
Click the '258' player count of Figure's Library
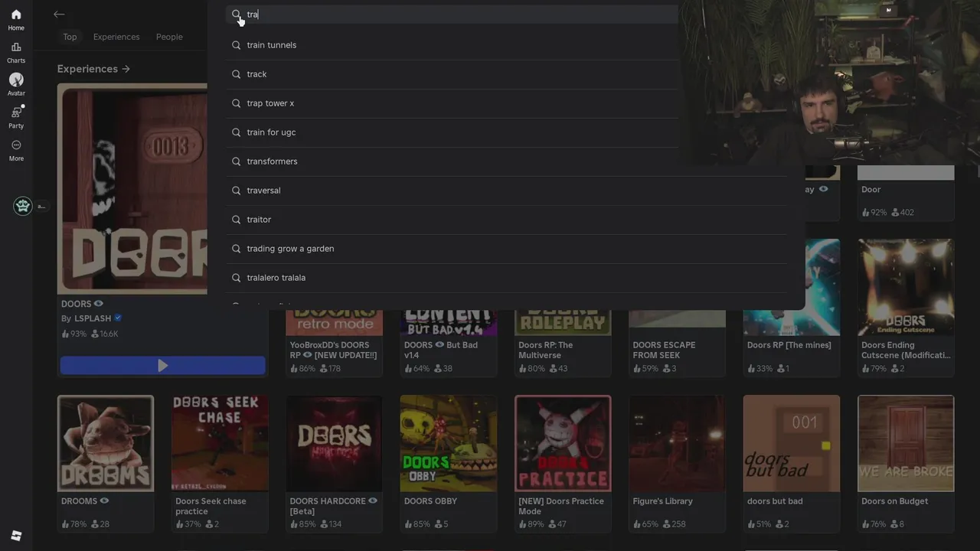(674, 524)
